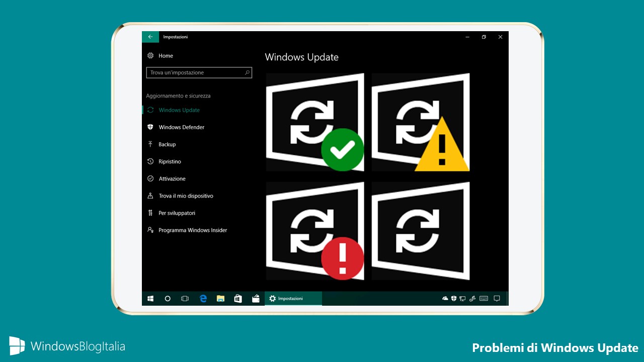The image size is (644, 362).
Task: Open the wallet-like app icon on taskbar
Action: [256, 299]
